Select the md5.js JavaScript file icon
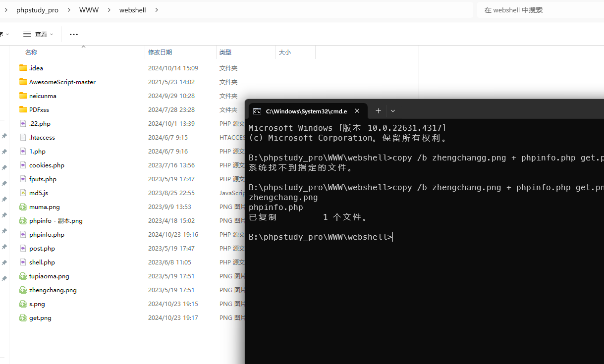This screenshot has height=364, width=604. click(x=23, y=193)
